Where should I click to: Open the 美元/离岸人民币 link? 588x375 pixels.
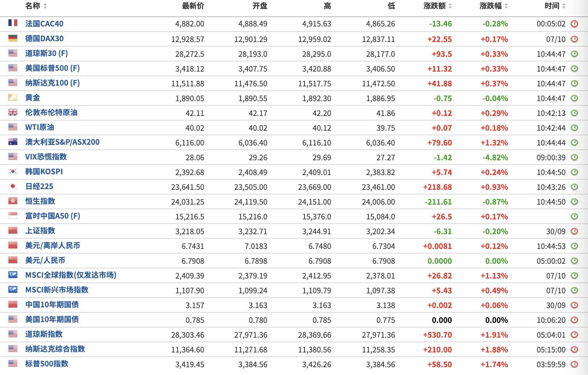(53, 245)
